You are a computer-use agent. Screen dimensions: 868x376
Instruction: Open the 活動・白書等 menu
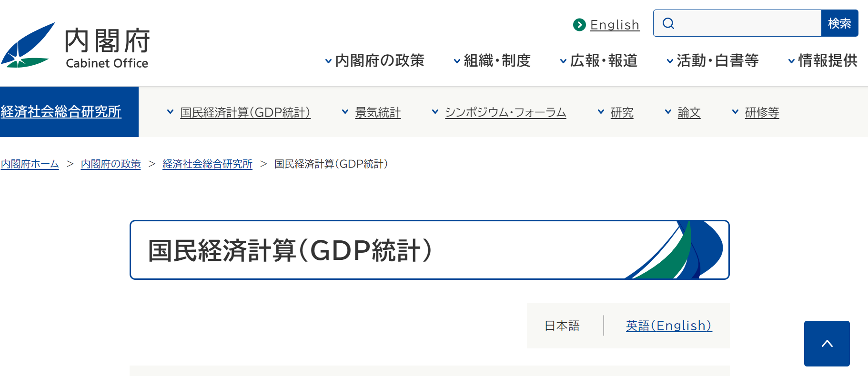click(x=712, y=61)
